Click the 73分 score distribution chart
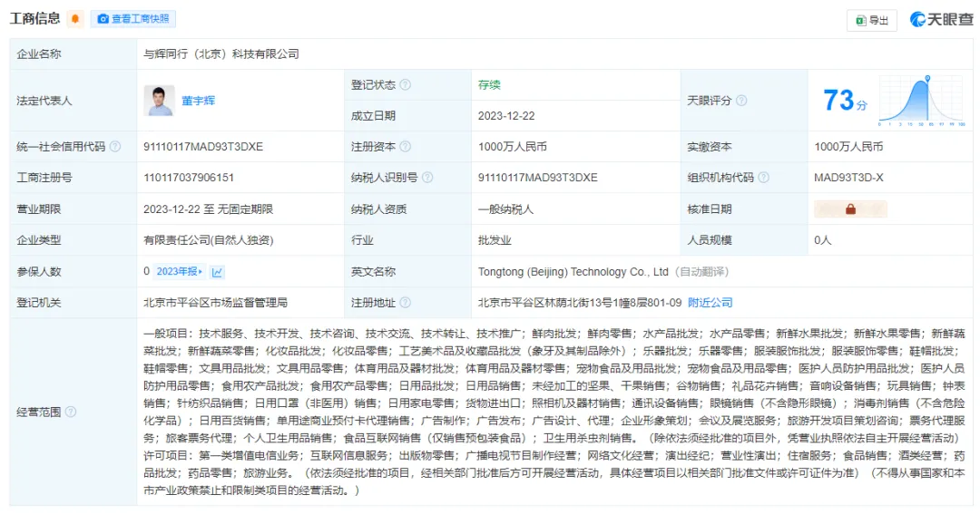Image resolution: width=980 pixels, height=514 pixels. pyautogui.click(x=924, y=101)
